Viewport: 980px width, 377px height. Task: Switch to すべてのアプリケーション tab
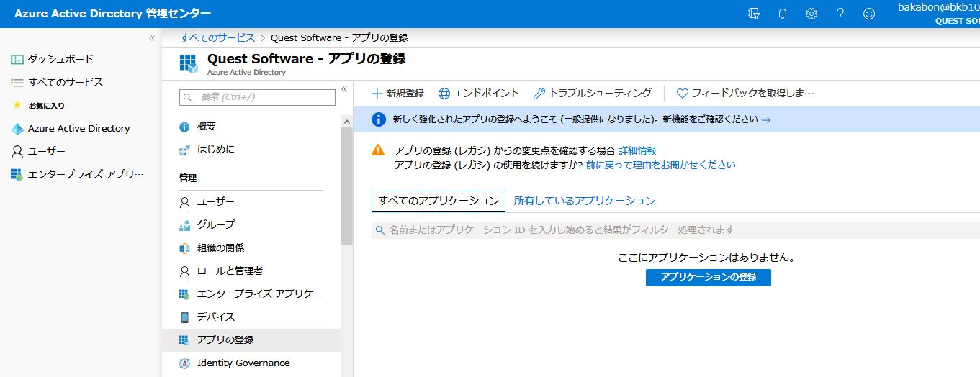(x=439, y=201)
